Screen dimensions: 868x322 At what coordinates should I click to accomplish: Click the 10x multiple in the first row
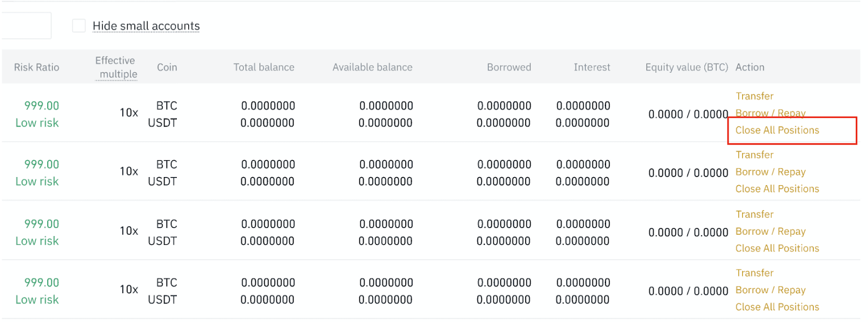(x=129, y=113)
